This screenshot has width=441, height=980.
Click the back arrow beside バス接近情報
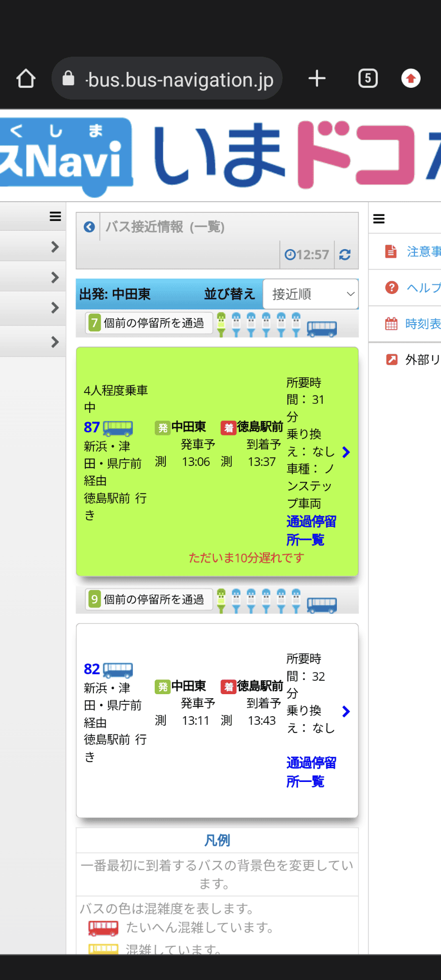coord(89,227)
